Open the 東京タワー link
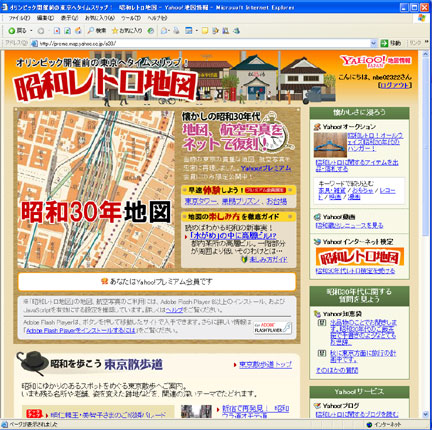The height and width of the screenshot is (430, 432). (201, 201)
